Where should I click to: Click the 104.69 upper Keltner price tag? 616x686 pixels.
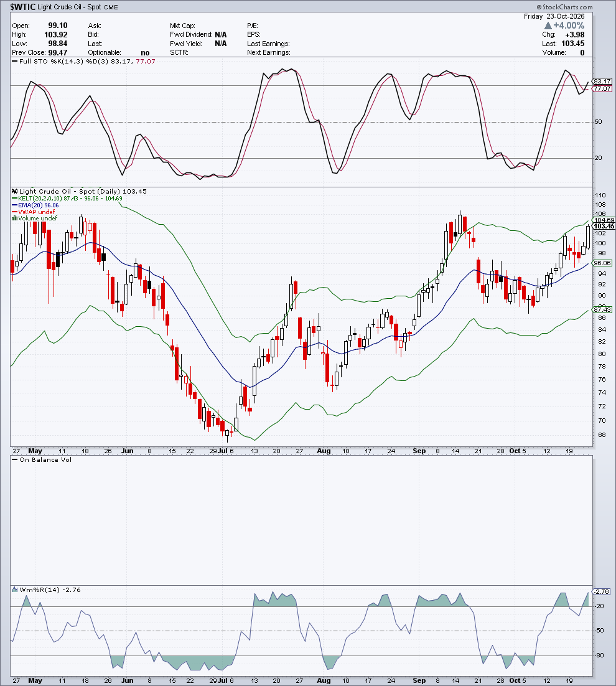(x=604, y=220)
